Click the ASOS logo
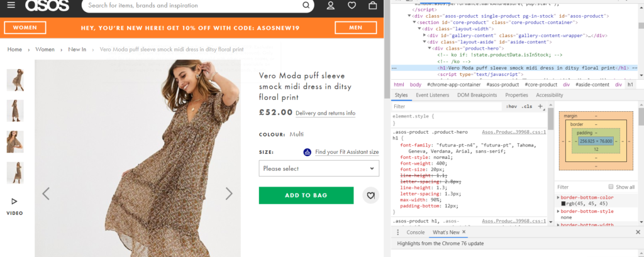 [x=47, y=5]
